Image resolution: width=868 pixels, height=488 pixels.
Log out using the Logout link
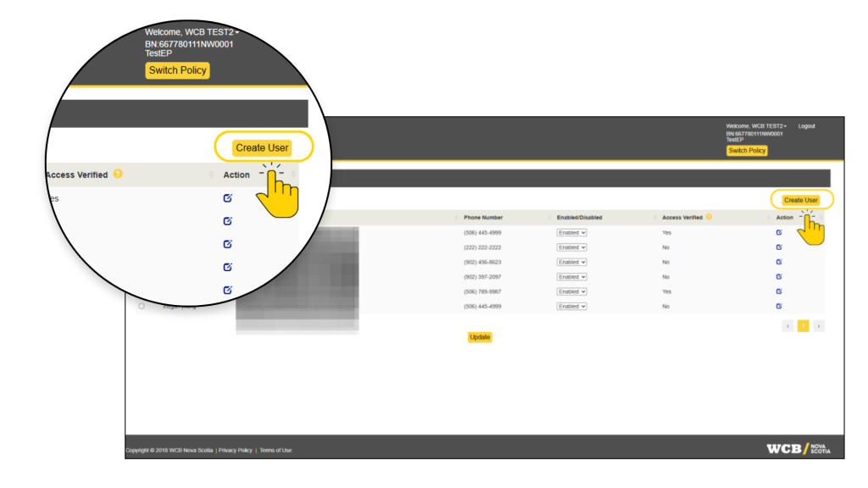pos(806,126)
